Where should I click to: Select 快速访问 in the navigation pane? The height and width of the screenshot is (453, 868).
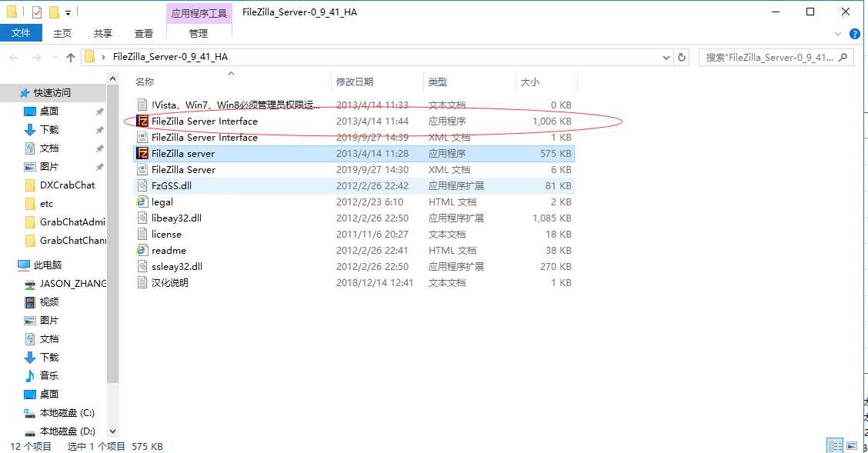click(x=52, y=93)
